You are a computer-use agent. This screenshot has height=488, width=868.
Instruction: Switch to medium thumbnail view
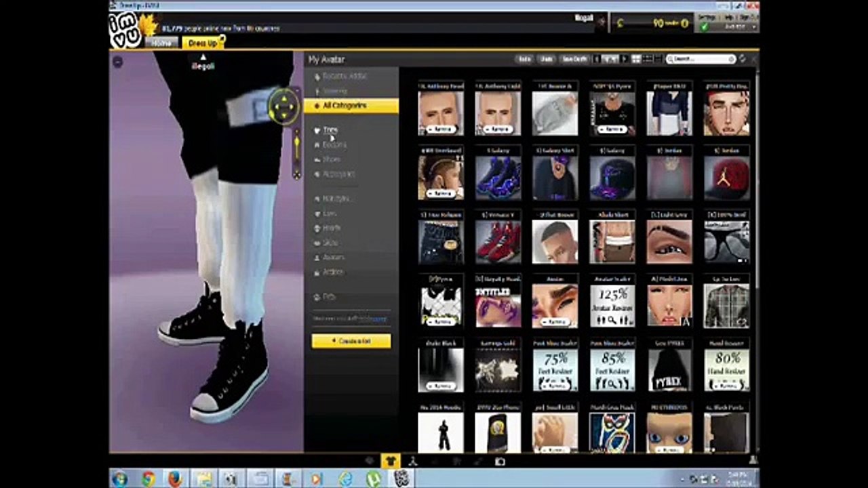point(648,59)
